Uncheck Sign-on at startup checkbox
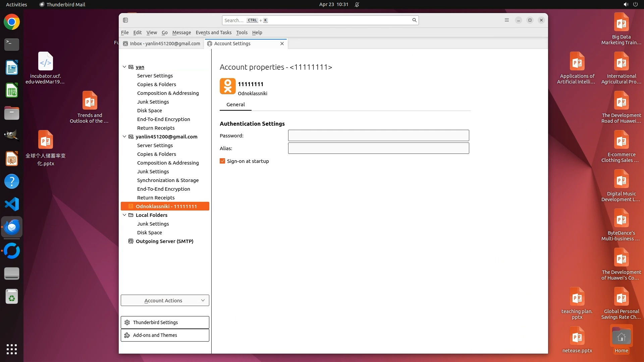Viewport: 644px width, 362px height. [x=222, y=161]
